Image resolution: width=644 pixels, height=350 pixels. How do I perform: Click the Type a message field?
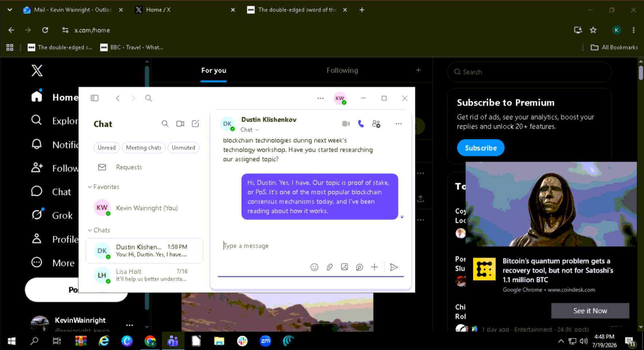click(310, 246)
